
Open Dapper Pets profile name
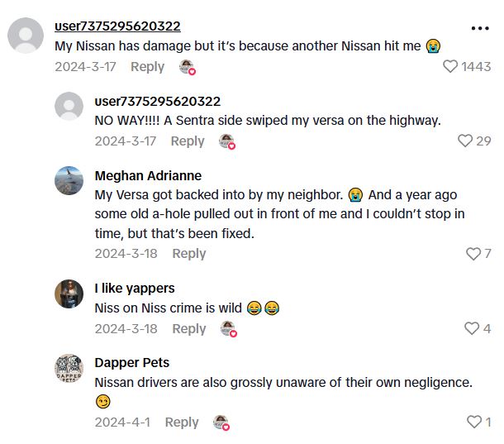pyautogui.click(x=132, y=362)
